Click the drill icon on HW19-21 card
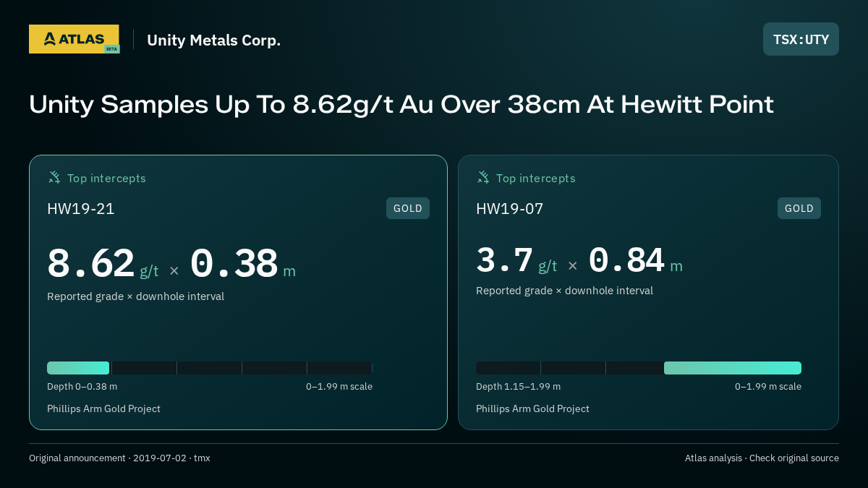The width and height of the screenshot is (868, 488). click(x=54, y=178)
